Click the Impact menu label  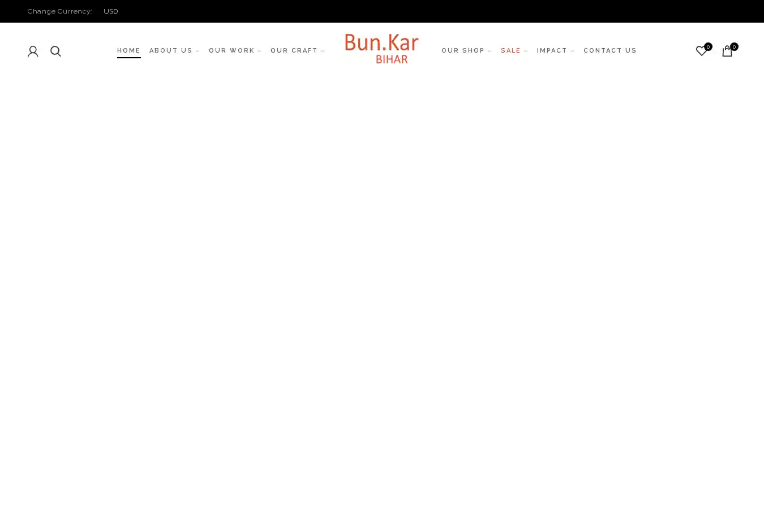(551, 51)
